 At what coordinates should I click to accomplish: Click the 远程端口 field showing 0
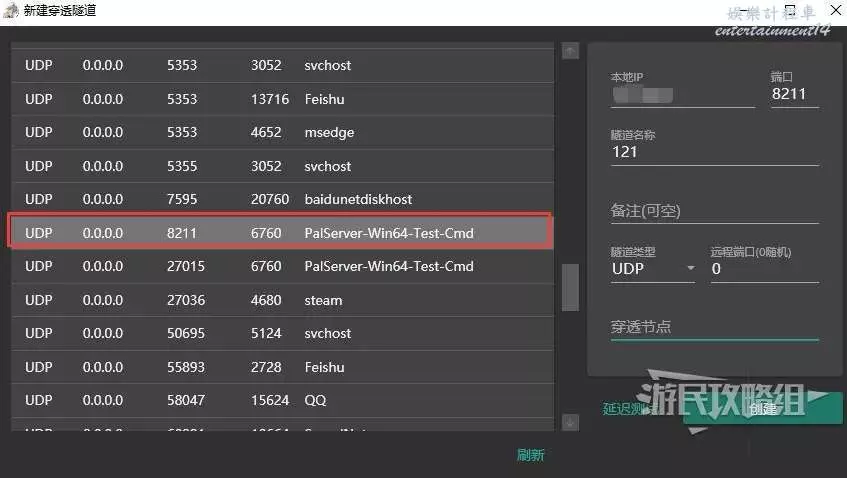point(763,269)
